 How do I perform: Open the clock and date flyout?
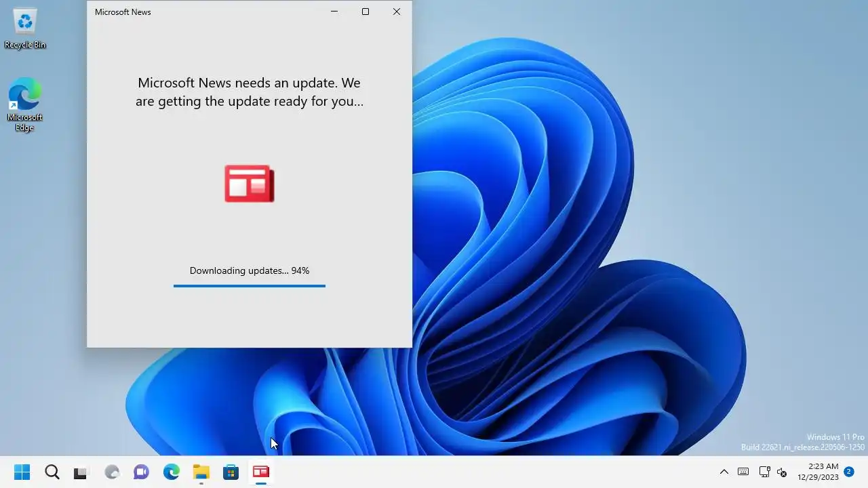(818, 472)
